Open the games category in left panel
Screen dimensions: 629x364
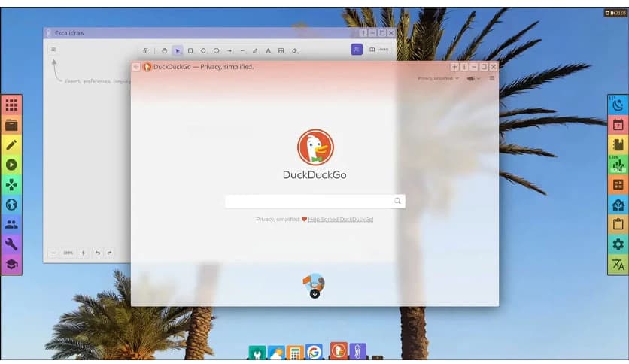tap(11, 185)
